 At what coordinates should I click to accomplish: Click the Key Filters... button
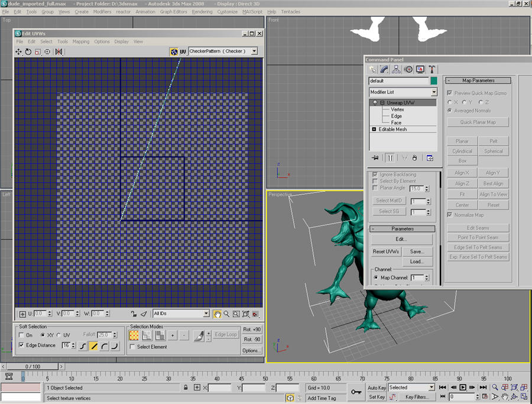417,396
